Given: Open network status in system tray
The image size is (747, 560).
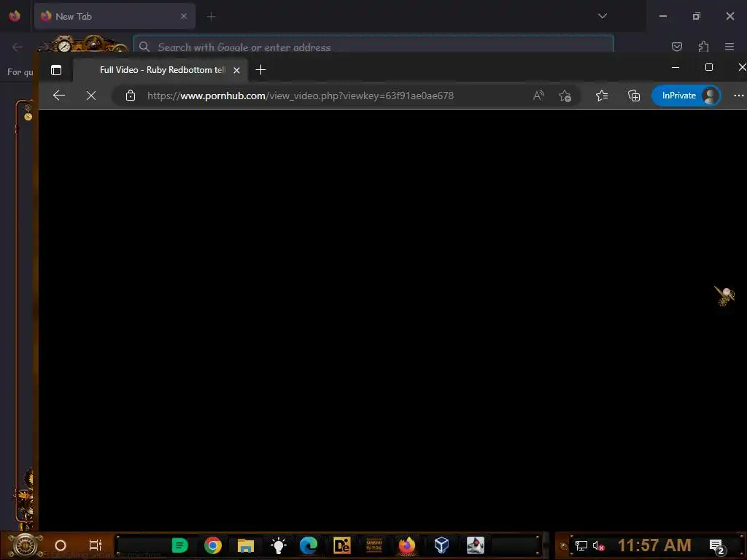Looking at the screenshot, I should click(x=581, y=545).
